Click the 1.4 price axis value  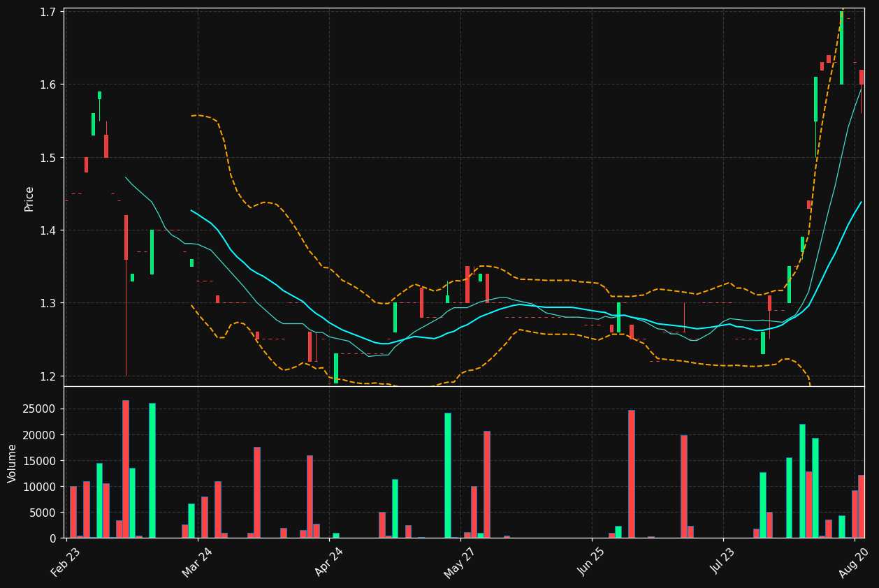click(x=49, y=230)
